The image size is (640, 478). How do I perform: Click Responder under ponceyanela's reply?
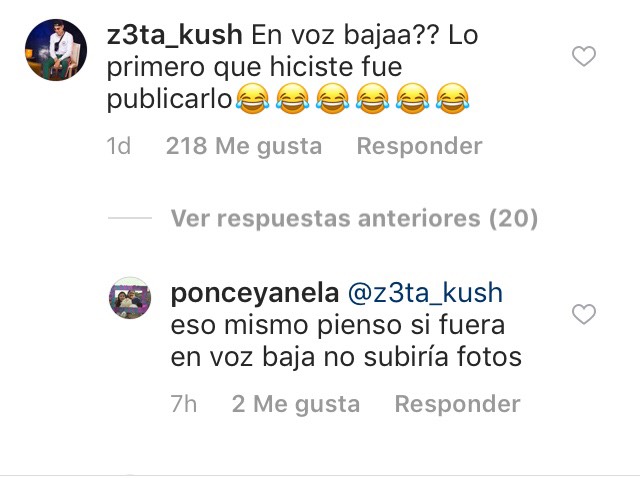click(x=458, y=404)
